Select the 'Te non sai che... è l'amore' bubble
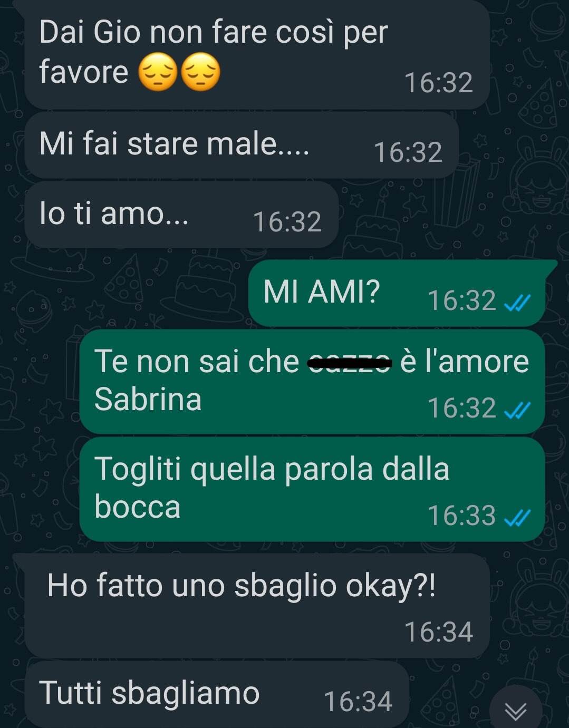The image size is (569, 728). click(x=312, y=381)
